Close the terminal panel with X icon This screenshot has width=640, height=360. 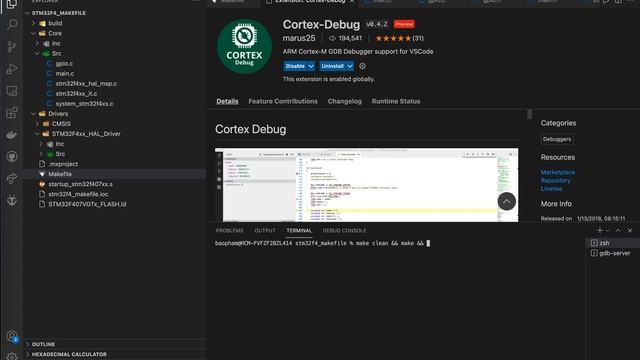click(x=630, y=231)
